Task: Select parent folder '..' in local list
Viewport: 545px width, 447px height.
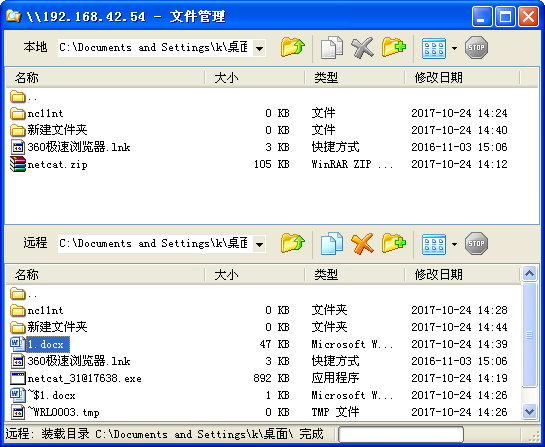Action: click(24, 97)
